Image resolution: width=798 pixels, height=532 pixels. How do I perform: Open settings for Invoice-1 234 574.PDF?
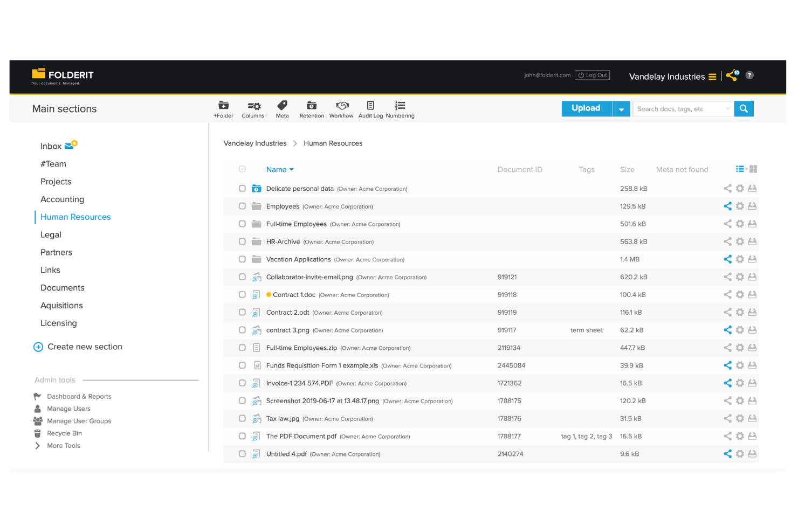pyautogui.click(x=740, y=383)
